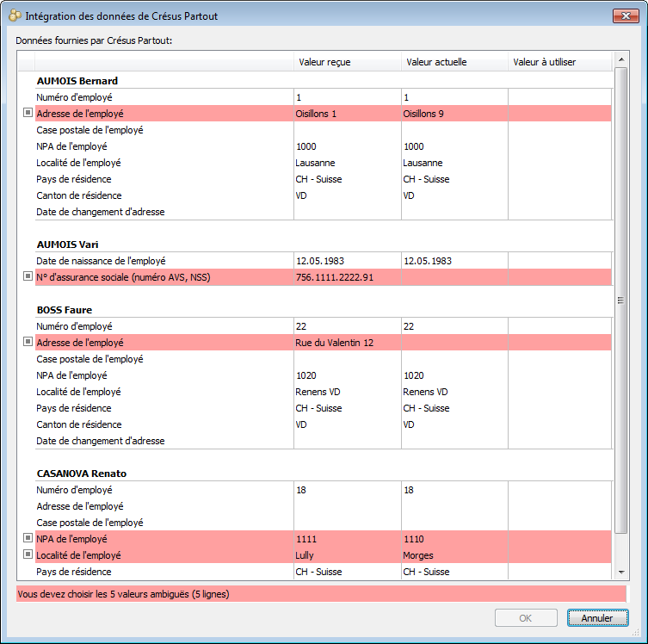Select current locality Morges

click(x=418, y=555)
